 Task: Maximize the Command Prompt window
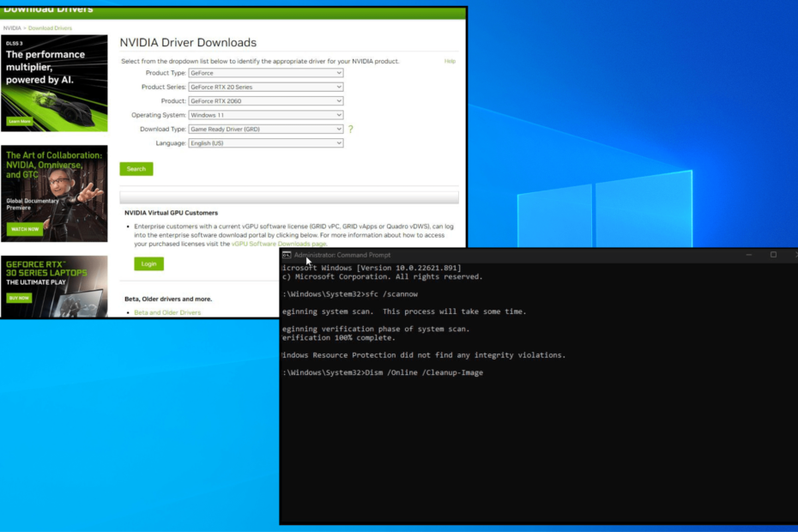774,255
